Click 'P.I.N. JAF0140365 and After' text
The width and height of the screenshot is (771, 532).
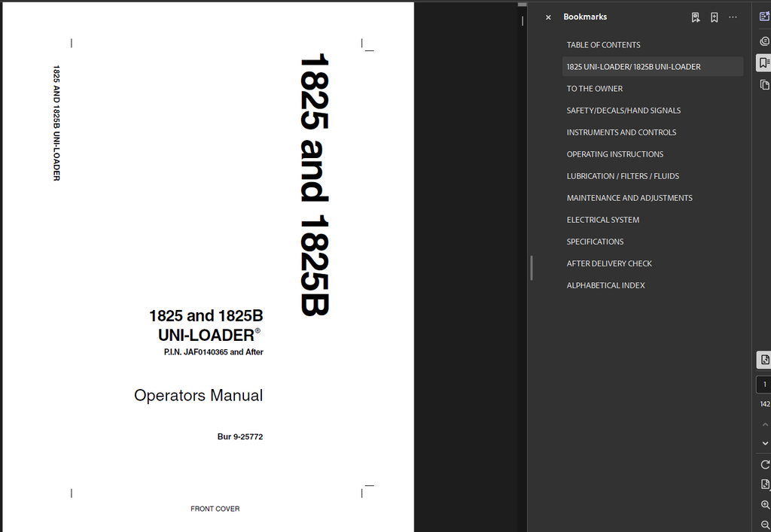pyautogui.click(x=213, y=352)
